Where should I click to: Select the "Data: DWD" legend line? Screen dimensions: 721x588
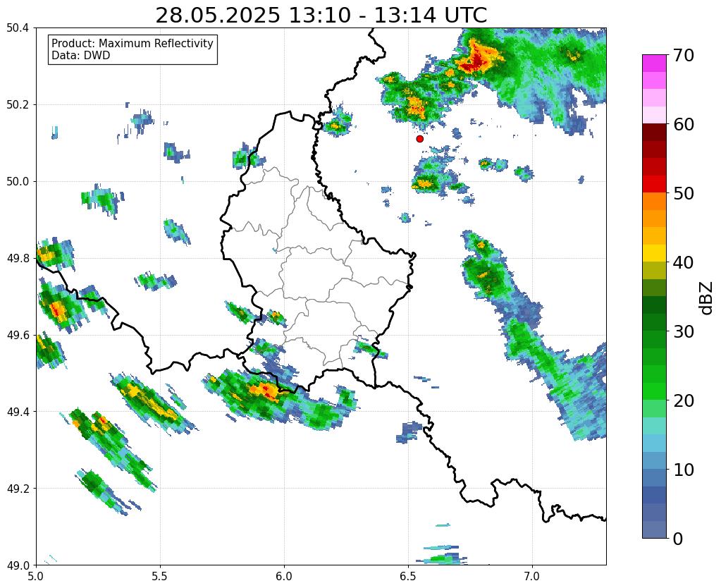click(x=81, y=55)
